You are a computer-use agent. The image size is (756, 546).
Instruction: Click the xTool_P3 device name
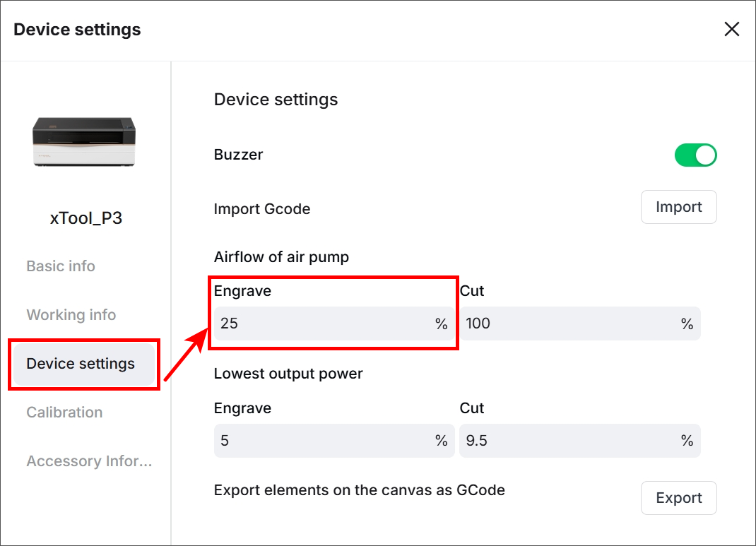85,218
